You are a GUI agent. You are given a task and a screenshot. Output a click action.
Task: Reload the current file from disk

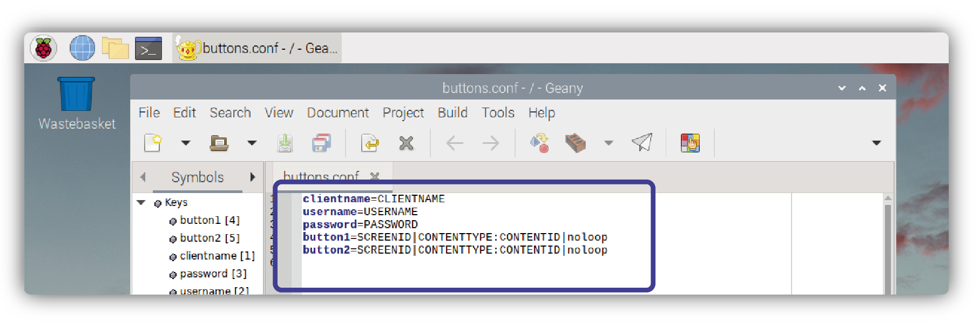coord(370,143)
